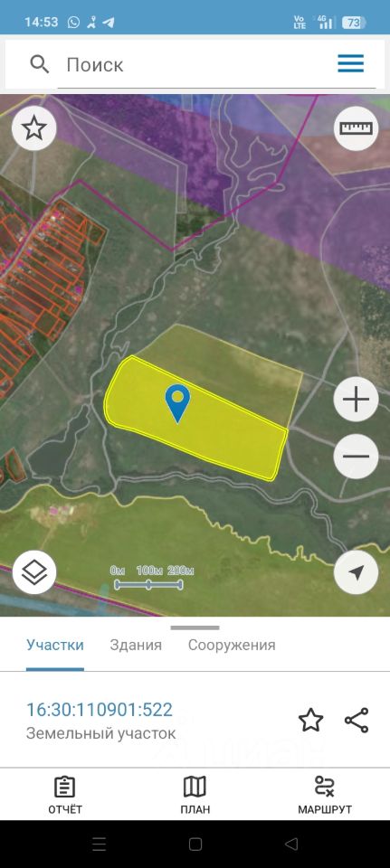Open the map layers selector
This screenshot has width=390, height=868.
coord(33,572)
